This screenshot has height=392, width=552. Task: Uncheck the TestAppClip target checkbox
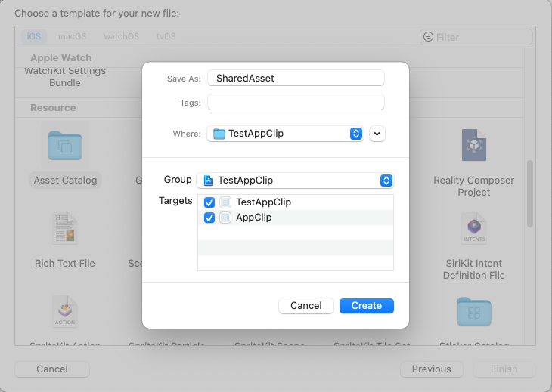click(x=209, y=202)
